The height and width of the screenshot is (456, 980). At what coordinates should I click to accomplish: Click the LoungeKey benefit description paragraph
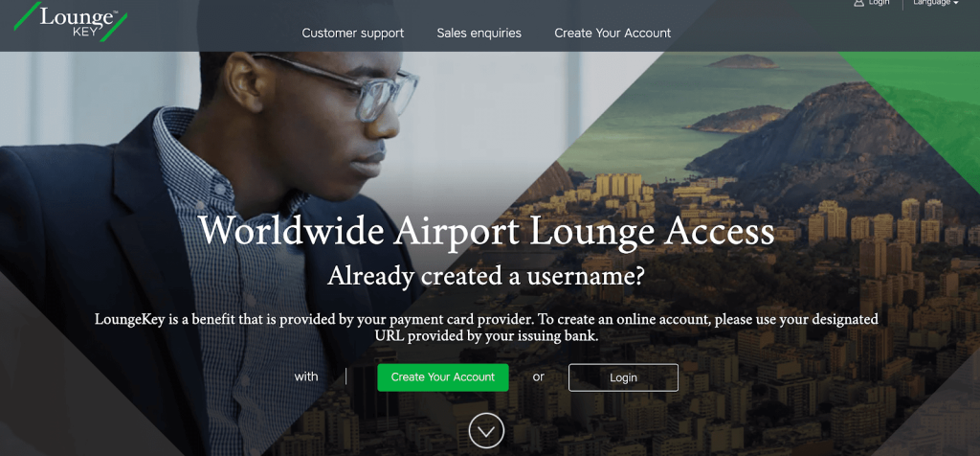[487, 327]
